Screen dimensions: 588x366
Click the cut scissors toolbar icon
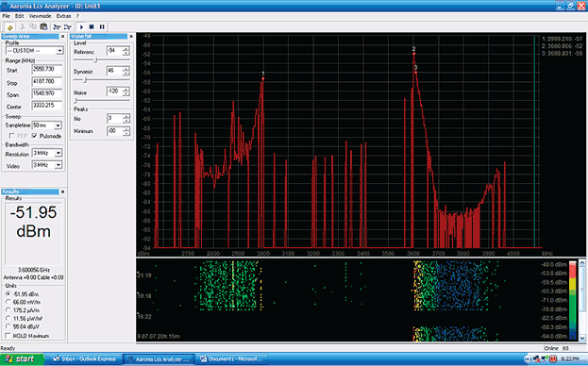point(23,26)
